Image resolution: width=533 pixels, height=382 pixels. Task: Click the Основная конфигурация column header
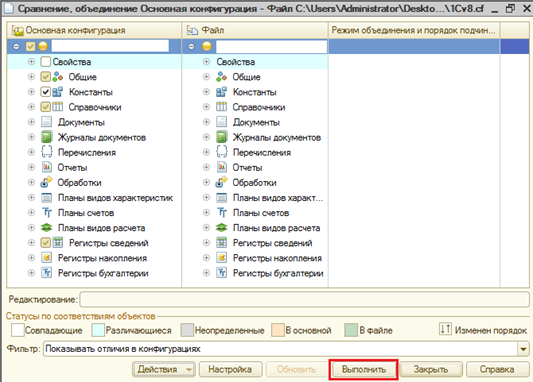coord(94,30)
